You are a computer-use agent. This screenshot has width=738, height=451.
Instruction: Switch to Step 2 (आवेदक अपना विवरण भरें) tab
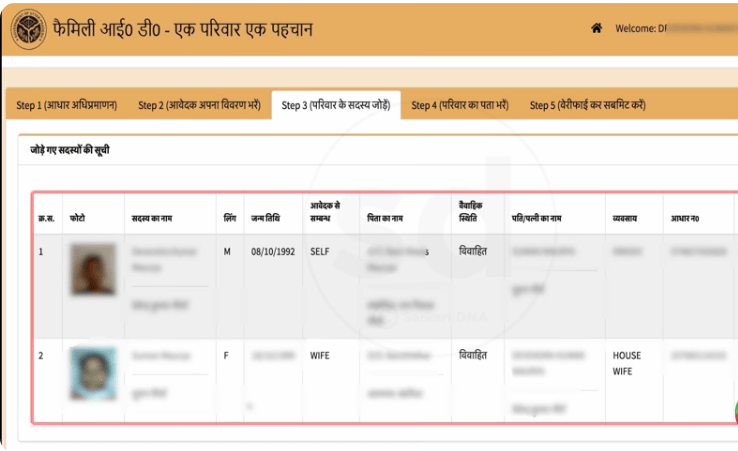[x=199, y=105]
